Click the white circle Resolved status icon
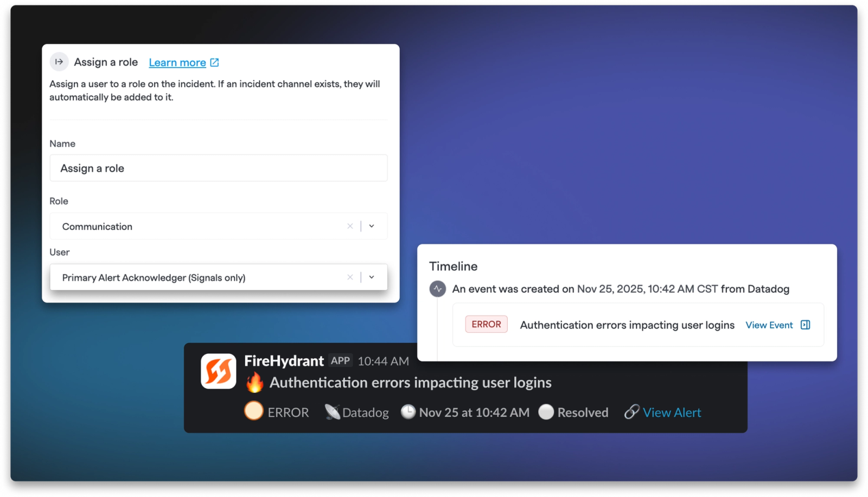Viewport: 868px width, 497px height. [x=546, y=412]
